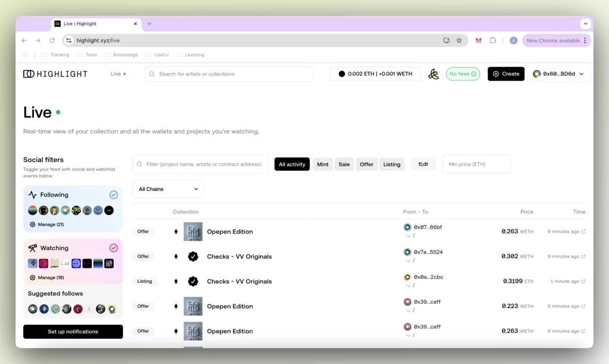Image resolution: width=609 pixels, height=364 pixels.
Task: Click the No fees badge
Action: tap(463, 74)
